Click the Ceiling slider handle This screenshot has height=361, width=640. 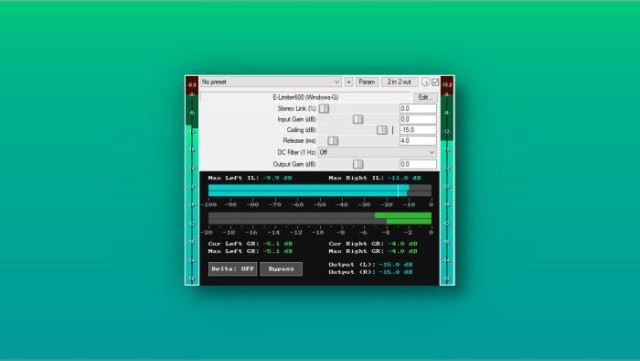tap(382, 130)
